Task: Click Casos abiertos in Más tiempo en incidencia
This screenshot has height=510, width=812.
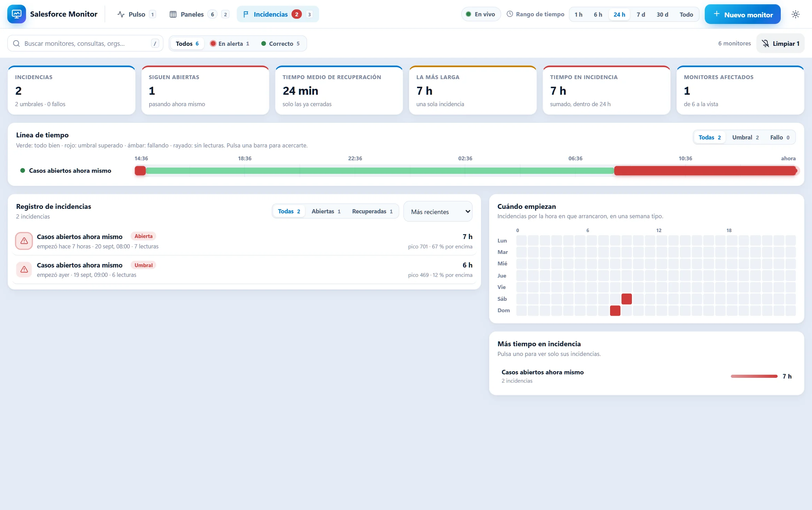Action: coord(646,376)
